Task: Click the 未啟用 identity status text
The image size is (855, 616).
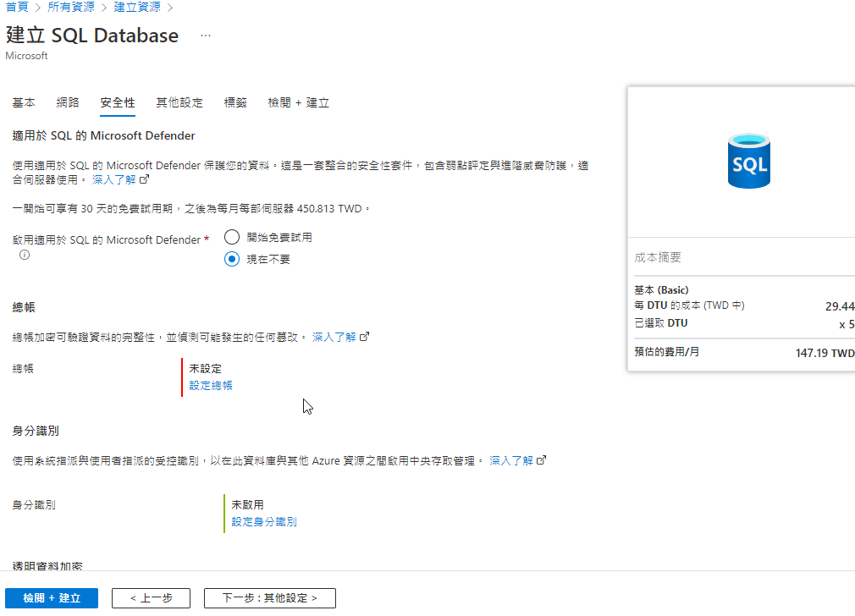Action: click(x=247, y=505)
